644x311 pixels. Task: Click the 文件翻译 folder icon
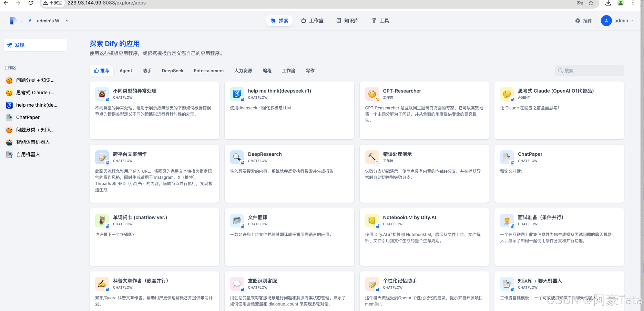(237, 221)
